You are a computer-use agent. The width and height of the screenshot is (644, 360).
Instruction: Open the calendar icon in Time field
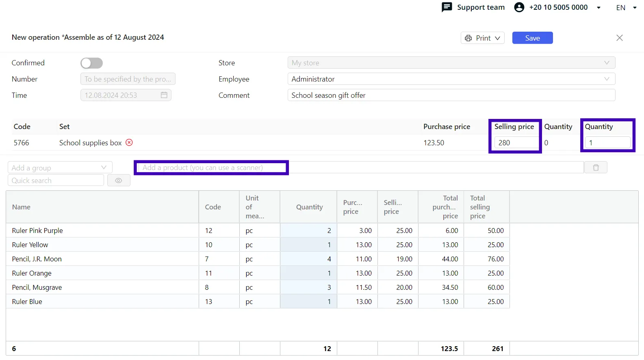point(164,95)
